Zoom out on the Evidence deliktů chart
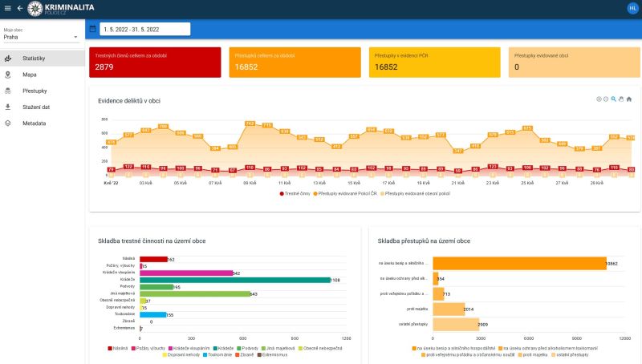This screenshot has width=642, height=364. (x=606, y=99)
